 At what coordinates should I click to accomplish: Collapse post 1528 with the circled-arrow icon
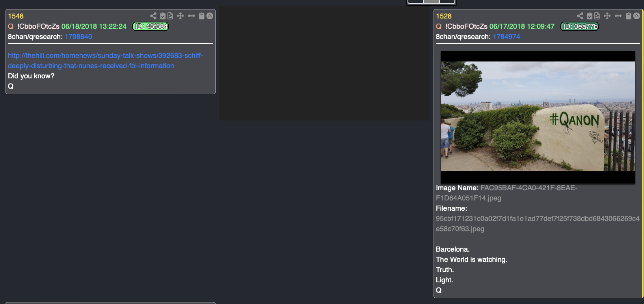click(x=637, y=16)
